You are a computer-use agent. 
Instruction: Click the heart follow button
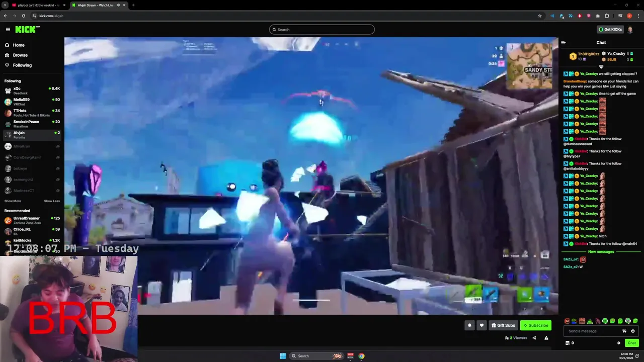[x=481, y=325]
